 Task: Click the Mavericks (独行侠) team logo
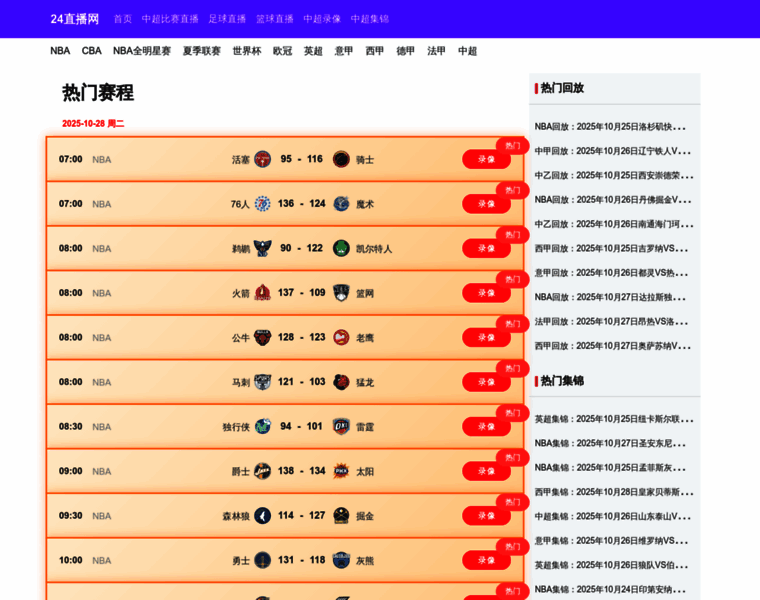tap(262, 426)
